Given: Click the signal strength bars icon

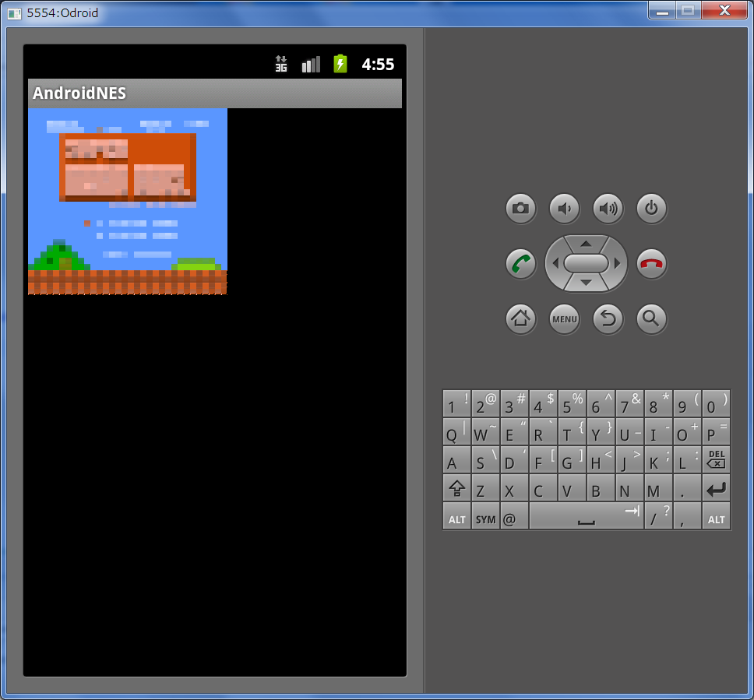Looking at the screenshot, I should click(311, 64).
